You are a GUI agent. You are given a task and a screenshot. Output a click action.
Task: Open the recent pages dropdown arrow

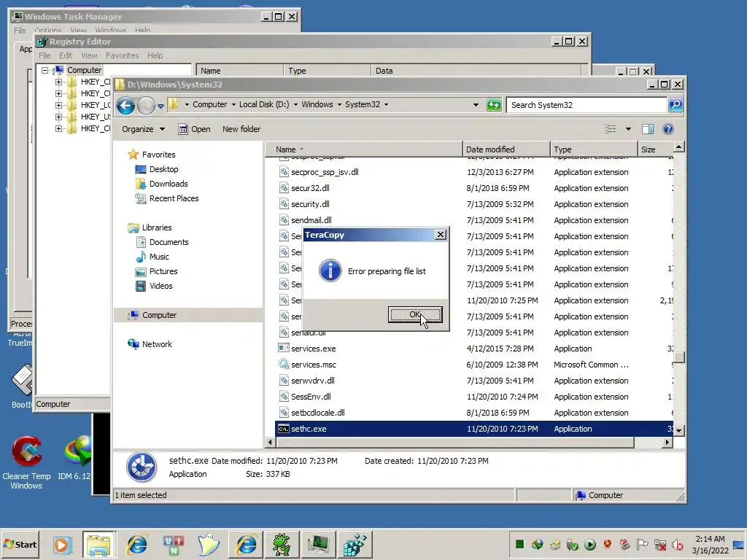click(x=160, y=106)
